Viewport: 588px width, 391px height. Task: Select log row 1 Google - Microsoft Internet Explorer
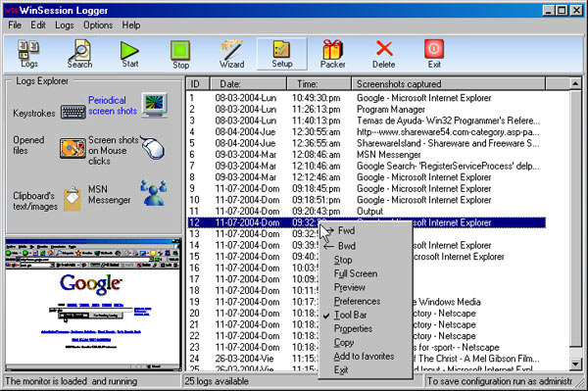(367, 98)
